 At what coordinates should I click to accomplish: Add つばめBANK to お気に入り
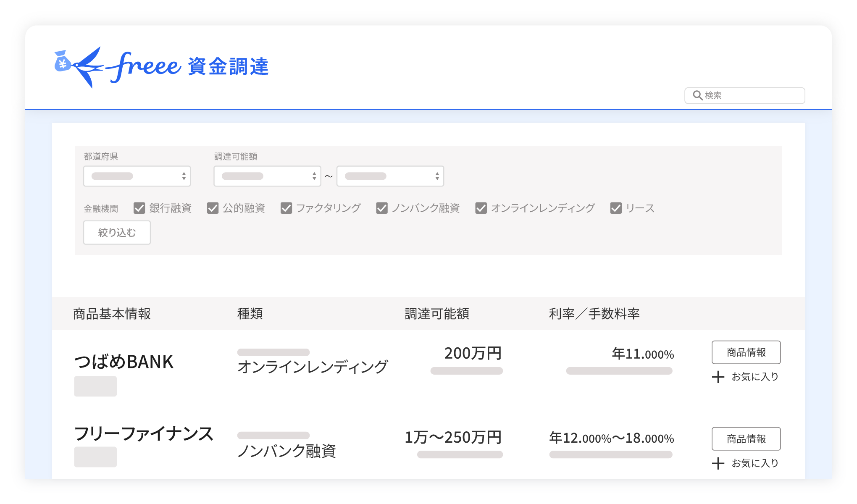click(x=746, y=377)
